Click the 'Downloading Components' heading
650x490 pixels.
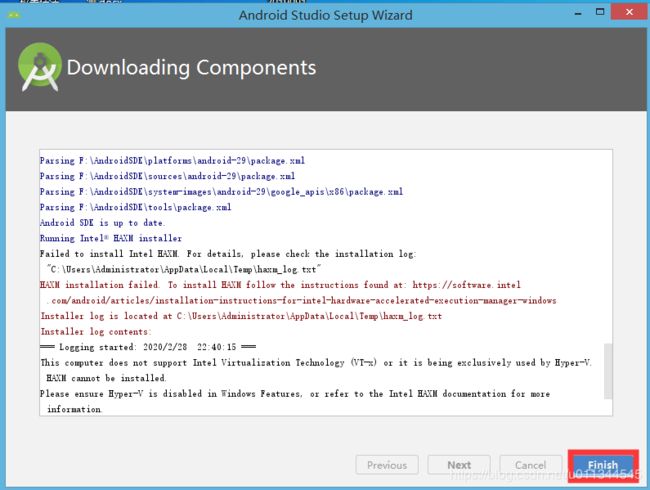tap(191, 68)
